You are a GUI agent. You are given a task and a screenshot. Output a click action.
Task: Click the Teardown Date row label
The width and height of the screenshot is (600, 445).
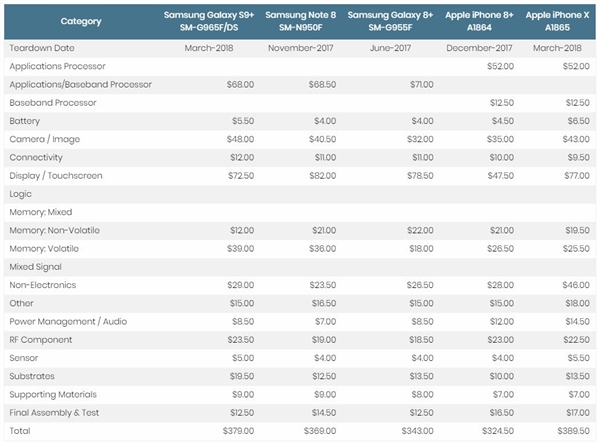tap(41, 48)
